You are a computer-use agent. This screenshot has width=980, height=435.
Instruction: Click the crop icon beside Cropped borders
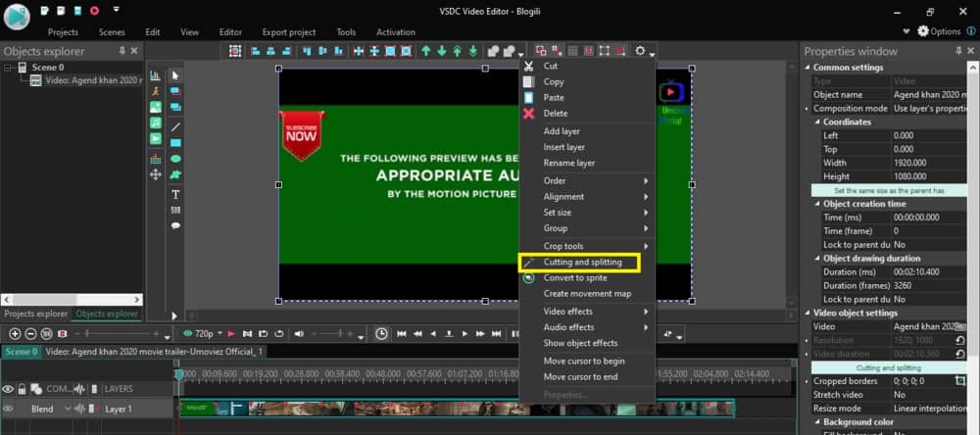[x=960, y=380]
